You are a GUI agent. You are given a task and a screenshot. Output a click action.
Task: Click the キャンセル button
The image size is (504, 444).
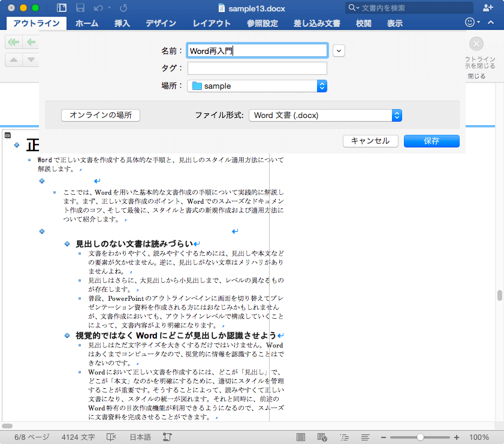coord(370,141)
